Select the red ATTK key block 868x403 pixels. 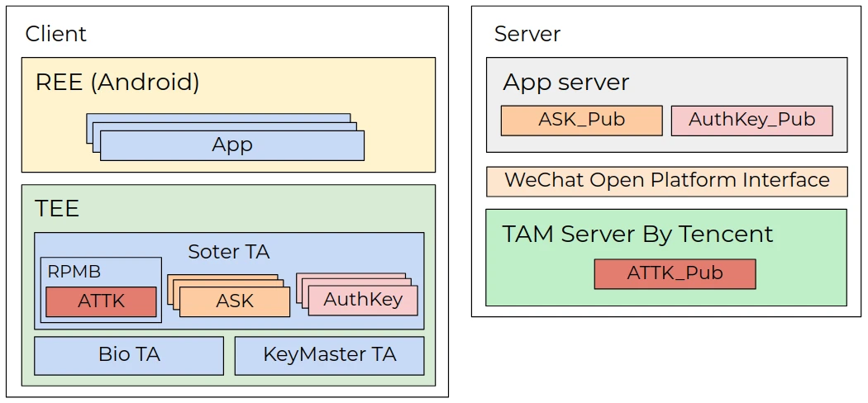click(101, 301)
